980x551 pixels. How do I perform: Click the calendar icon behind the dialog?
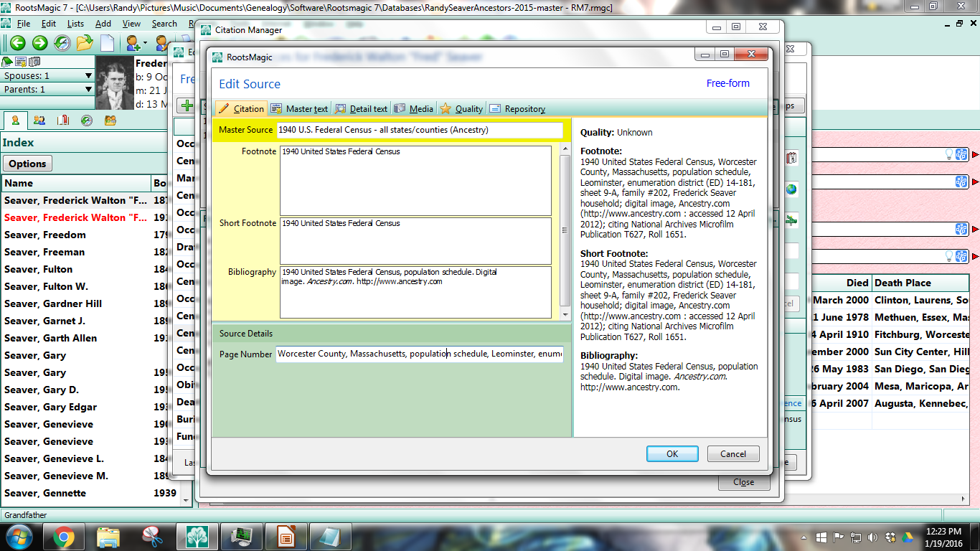coord(792,158)
